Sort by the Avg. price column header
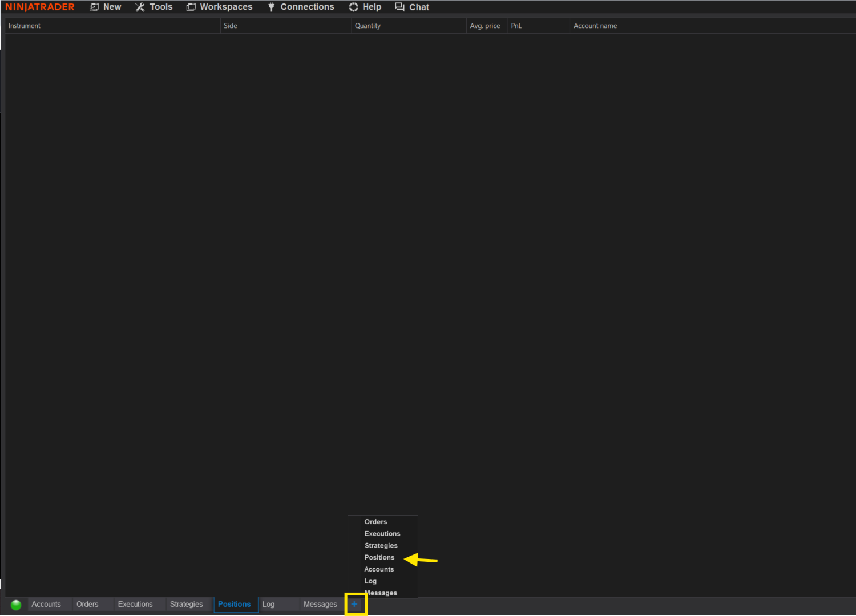 487,26
